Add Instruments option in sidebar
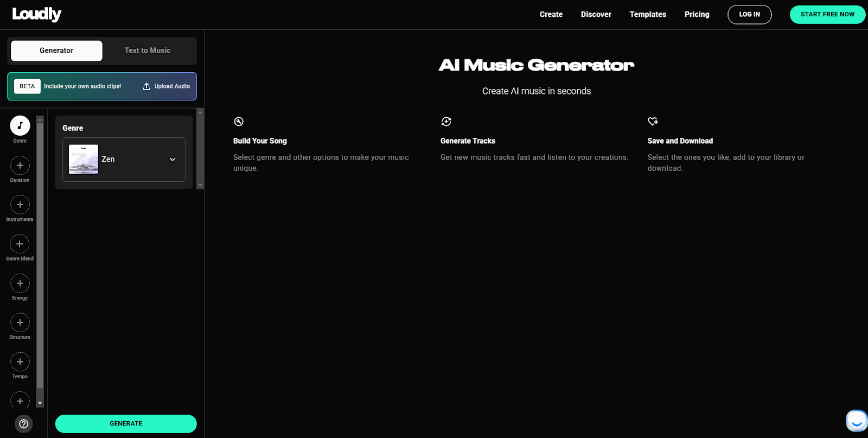 [20, 205]
